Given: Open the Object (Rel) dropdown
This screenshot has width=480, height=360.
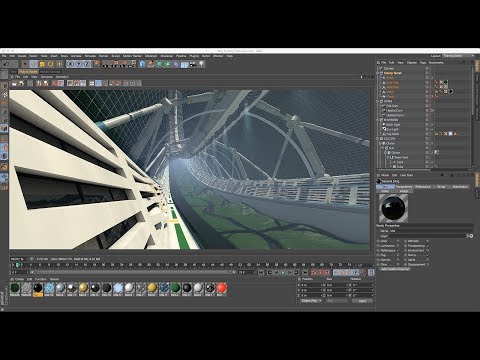Looking at the screenshot, I should [311, 301].
